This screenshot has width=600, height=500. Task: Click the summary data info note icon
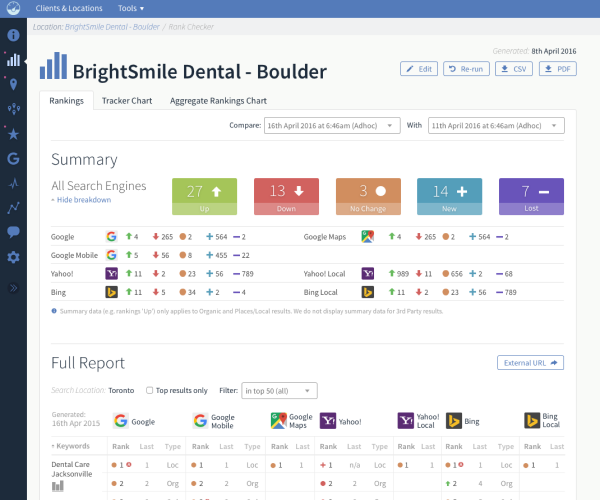coord(54,311)
